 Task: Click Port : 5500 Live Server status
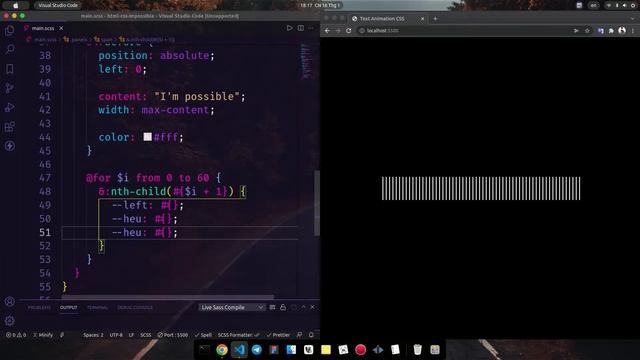point(173,335)
